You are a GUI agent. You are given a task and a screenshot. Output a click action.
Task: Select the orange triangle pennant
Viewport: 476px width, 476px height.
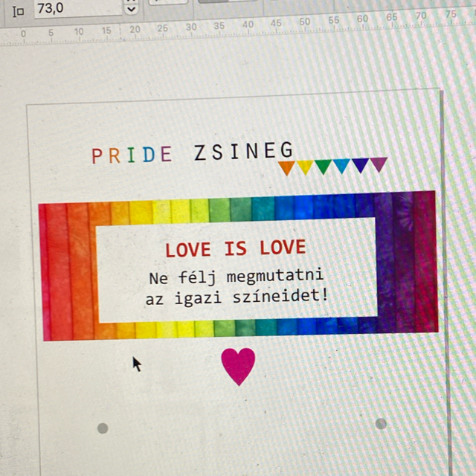tap(286, 168)
